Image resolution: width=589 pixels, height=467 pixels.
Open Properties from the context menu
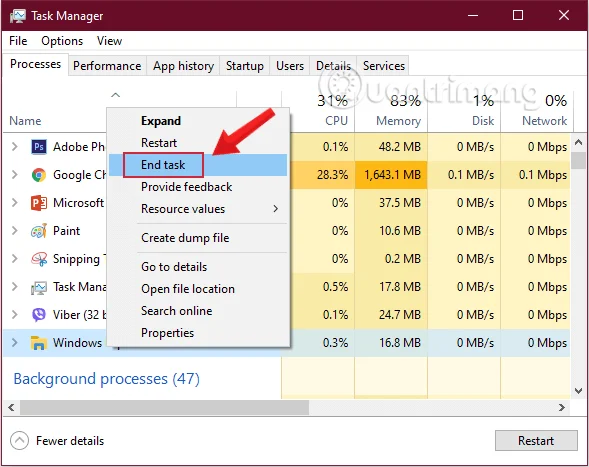click(199, 333)
